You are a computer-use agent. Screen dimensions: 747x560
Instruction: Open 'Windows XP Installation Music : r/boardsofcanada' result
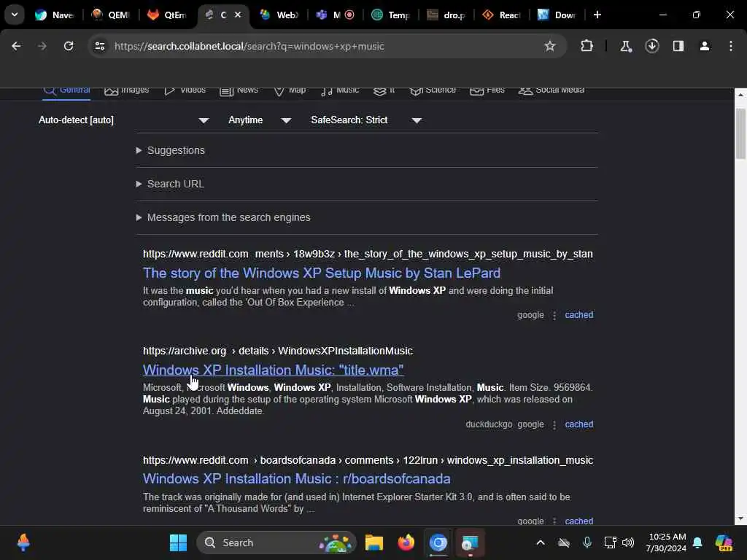pyautogui.click(x=296, y=478)
